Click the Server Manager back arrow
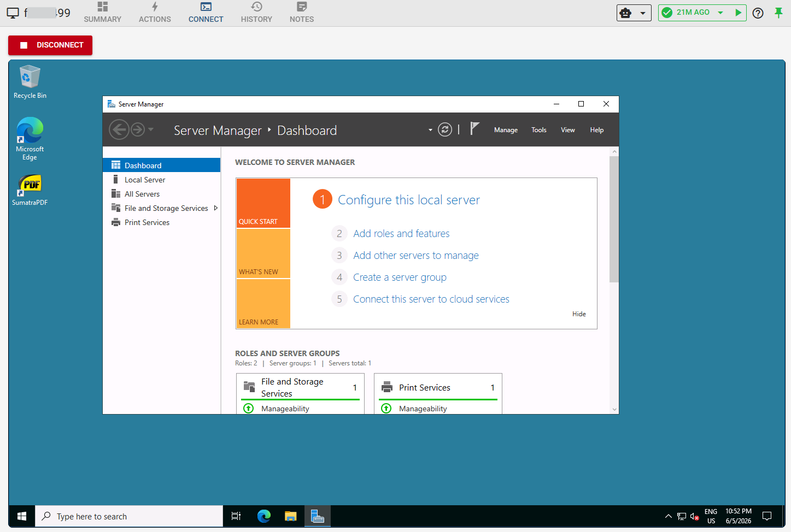Viewport: 791px width, 532px height. pyautogui.click(x=119, y=129)
